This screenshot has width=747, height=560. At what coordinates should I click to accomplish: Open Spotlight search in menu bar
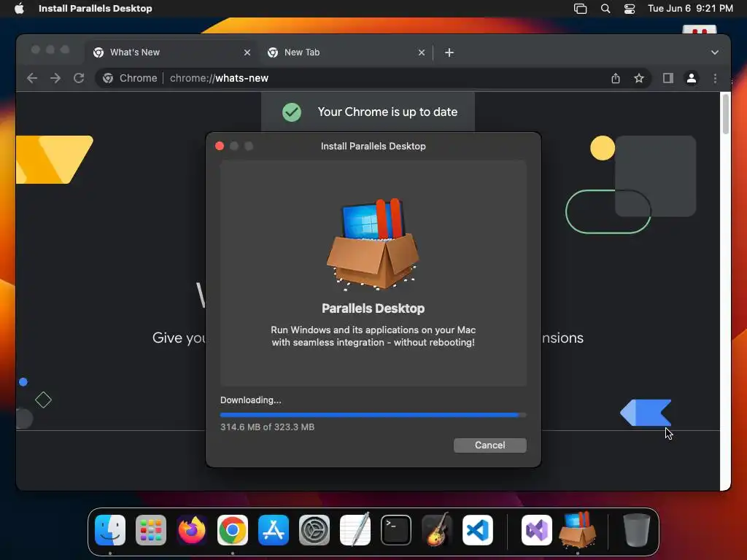point(605,9)
